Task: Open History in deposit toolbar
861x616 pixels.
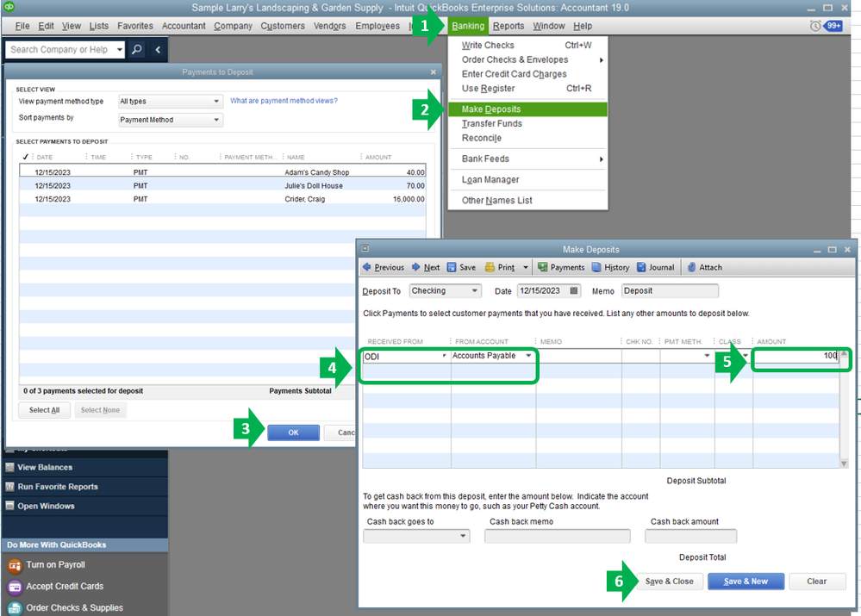Action: (x=610, y=267)
